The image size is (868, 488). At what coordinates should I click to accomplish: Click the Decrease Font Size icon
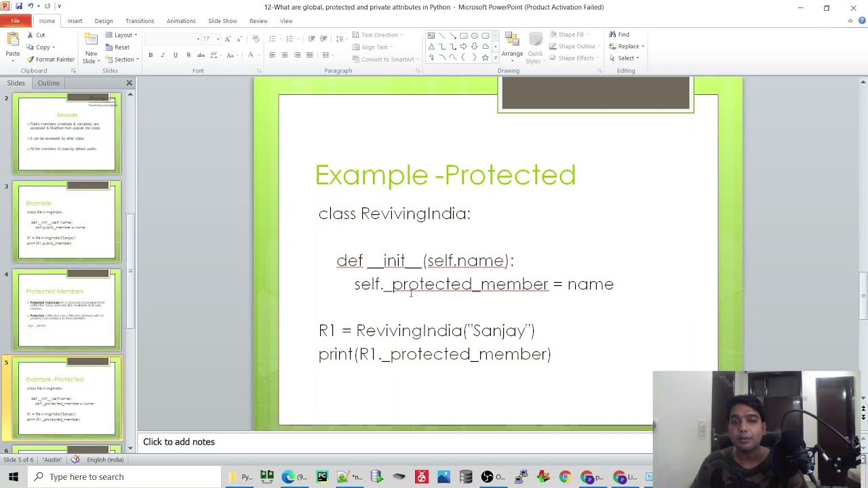239,39
